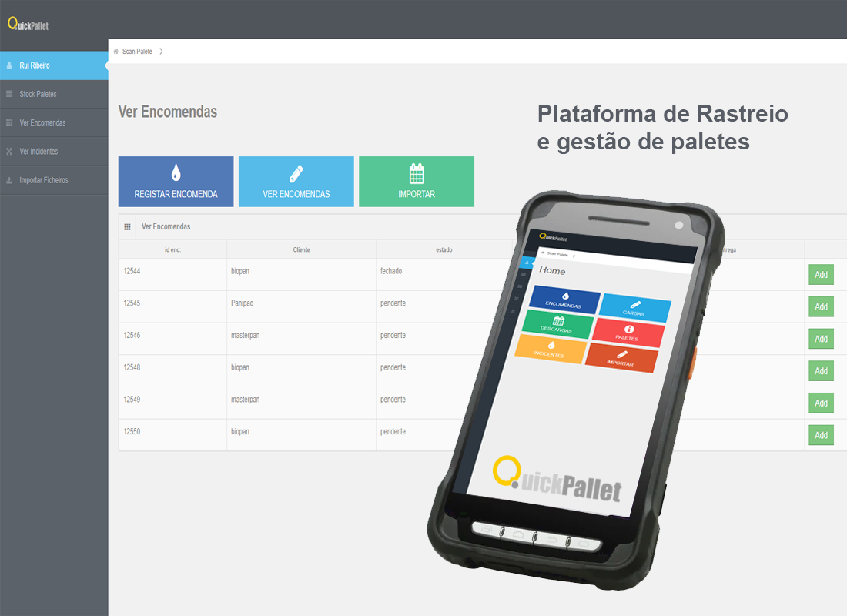Viewport: 847px width, 616px height.
Task: Click the grid icon in table panel header
Action: pos(127,227)
